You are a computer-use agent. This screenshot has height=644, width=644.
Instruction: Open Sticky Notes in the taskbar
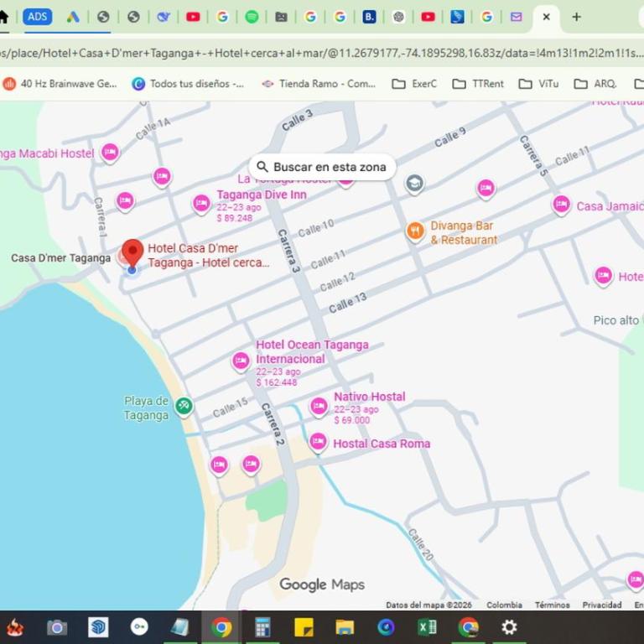pyautogui.click(x=304, y=627)
